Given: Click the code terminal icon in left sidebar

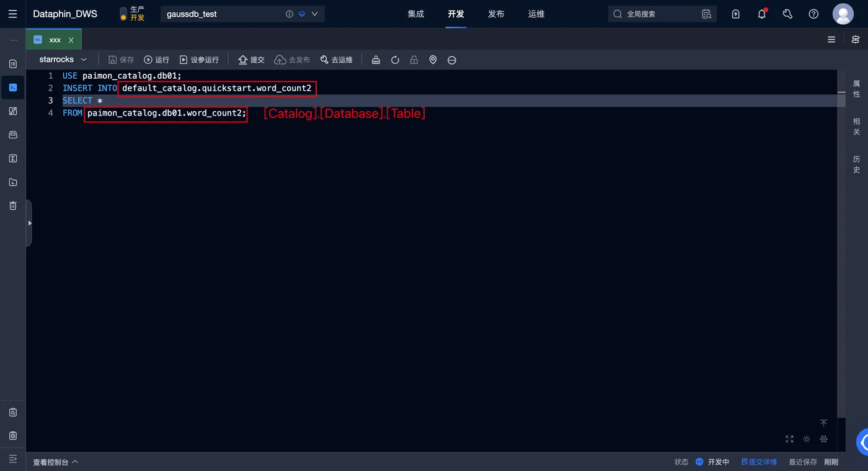Looking at the screenshot, I should [13, 87].
